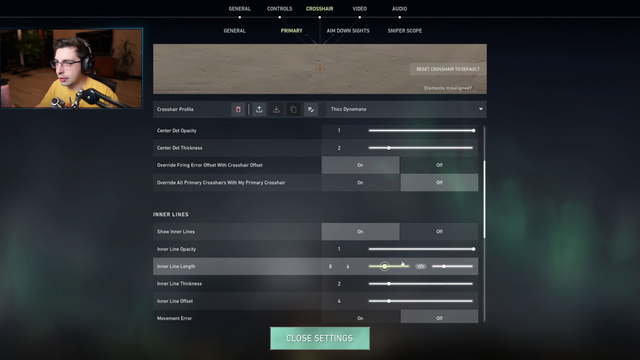Click the rename profile edit icon
Image resolution: width=640 pixels, height=360 pixels.
[311, 109]
